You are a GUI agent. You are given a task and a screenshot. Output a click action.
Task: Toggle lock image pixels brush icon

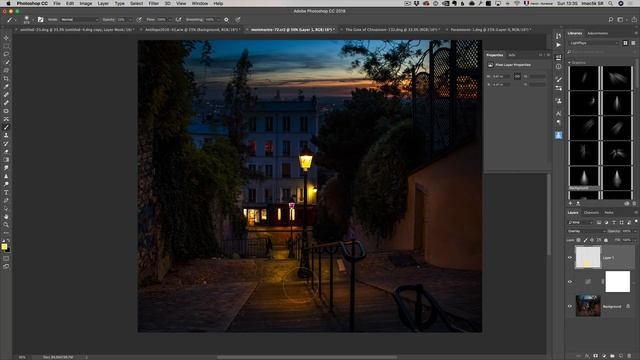(x=585, y=240)
